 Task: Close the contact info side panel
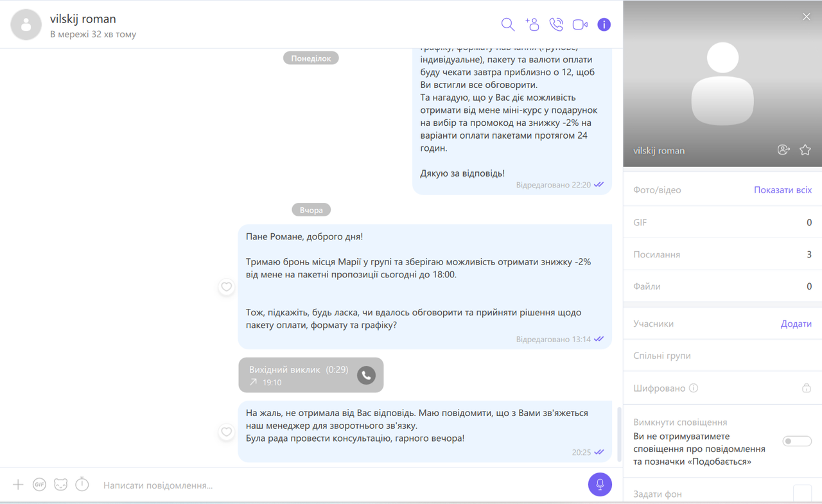807,17
